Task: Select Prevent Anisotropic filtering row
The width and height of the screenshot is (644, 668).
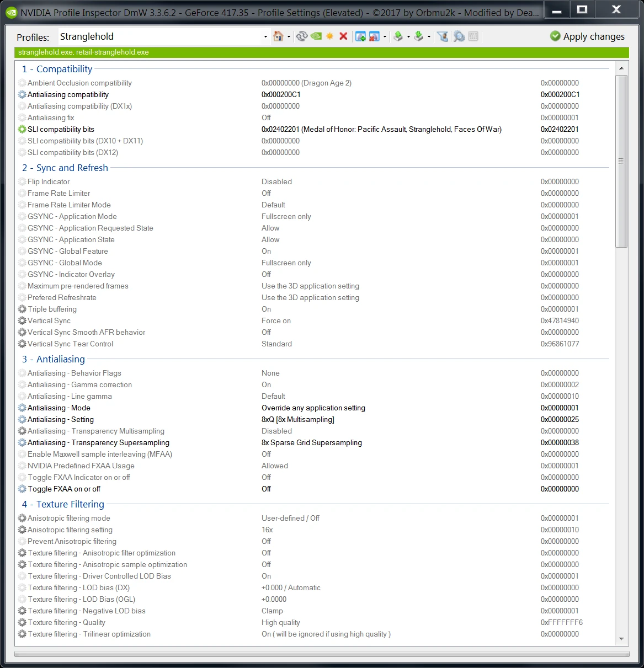Action: (315, 541)
